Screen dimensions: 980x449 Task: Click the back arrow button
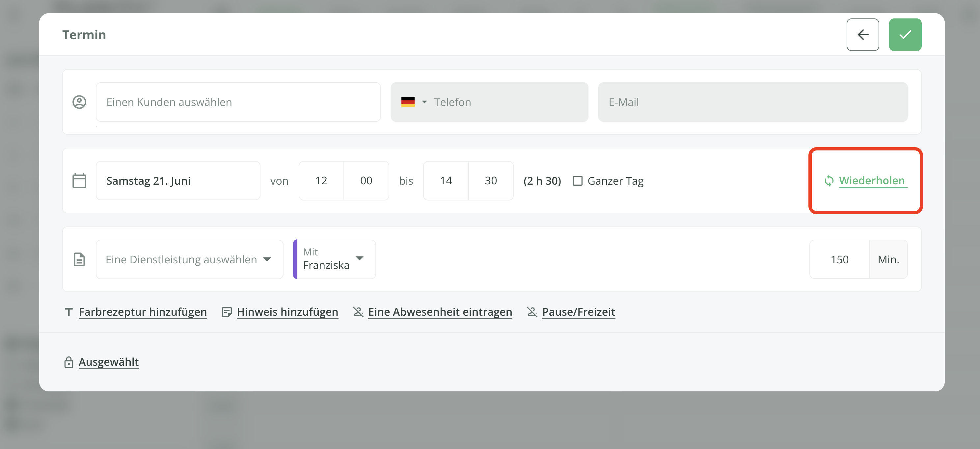click(862, 35)
